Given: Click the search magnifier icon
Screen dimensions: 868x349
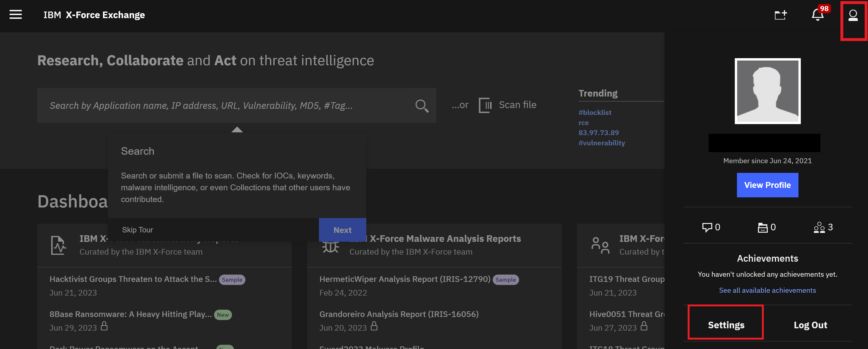Looking at the screenshot, I should pyautogui.click(x=422, y=106).
